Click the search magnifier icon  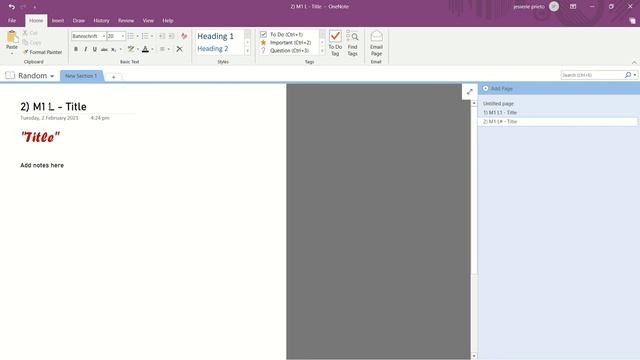tap(628, 75)
